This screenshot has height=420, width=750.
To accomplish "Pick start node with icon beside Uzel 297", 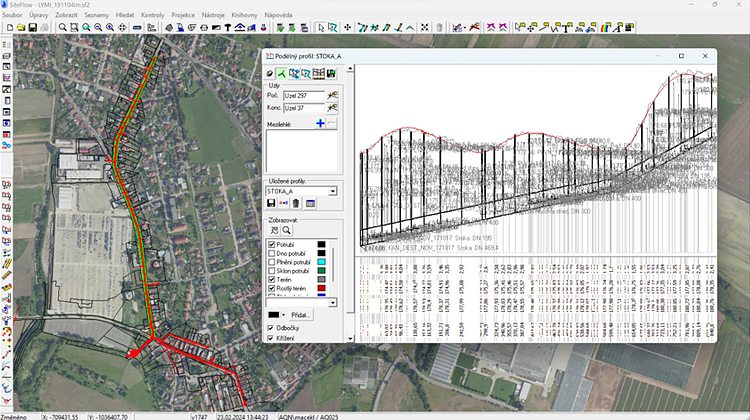I will (x=332, y=95).
